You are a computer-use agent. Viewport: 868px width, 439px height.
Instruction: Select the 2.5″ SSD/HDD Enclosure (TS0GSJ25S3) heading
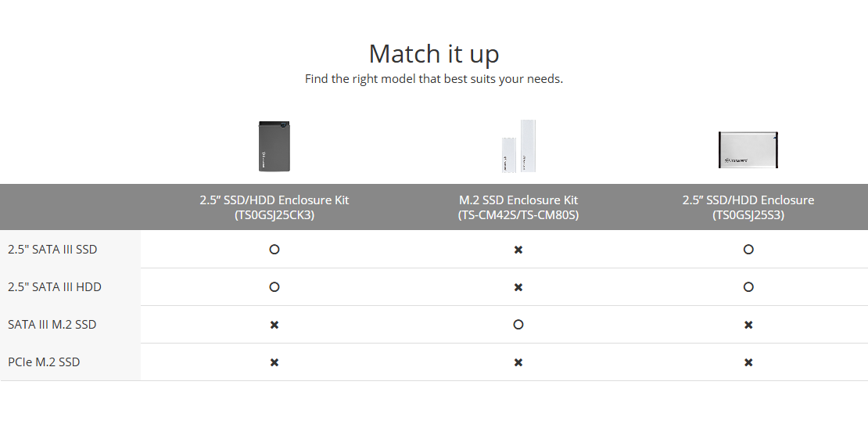point(748,207)
